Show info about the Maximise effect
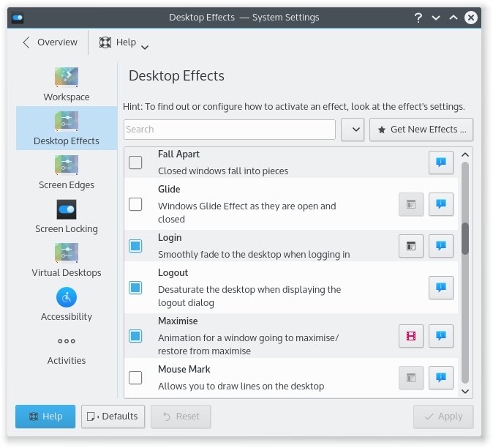 441,336
